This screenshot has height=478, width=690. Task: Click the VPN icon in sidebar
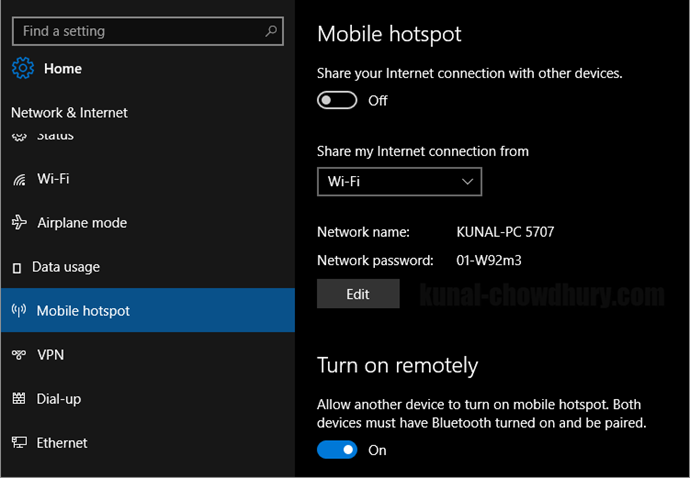[x=19, y=354]
